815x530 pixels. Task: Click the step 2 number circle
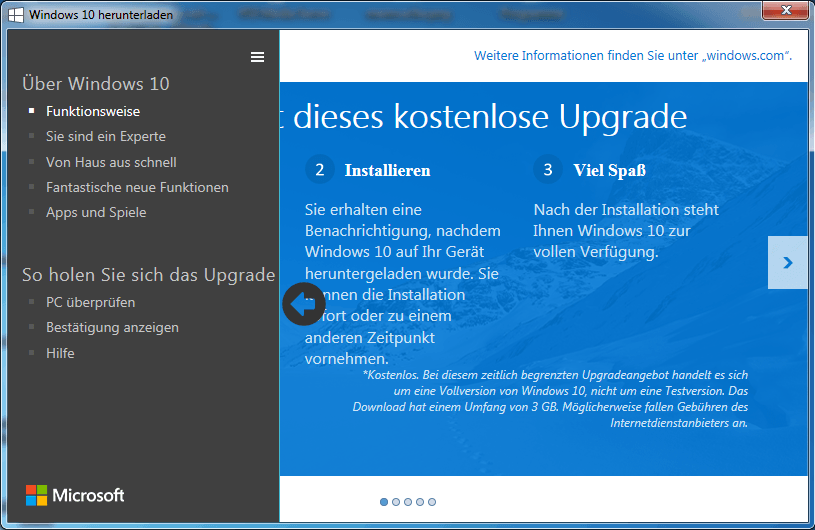click(320, 169)
